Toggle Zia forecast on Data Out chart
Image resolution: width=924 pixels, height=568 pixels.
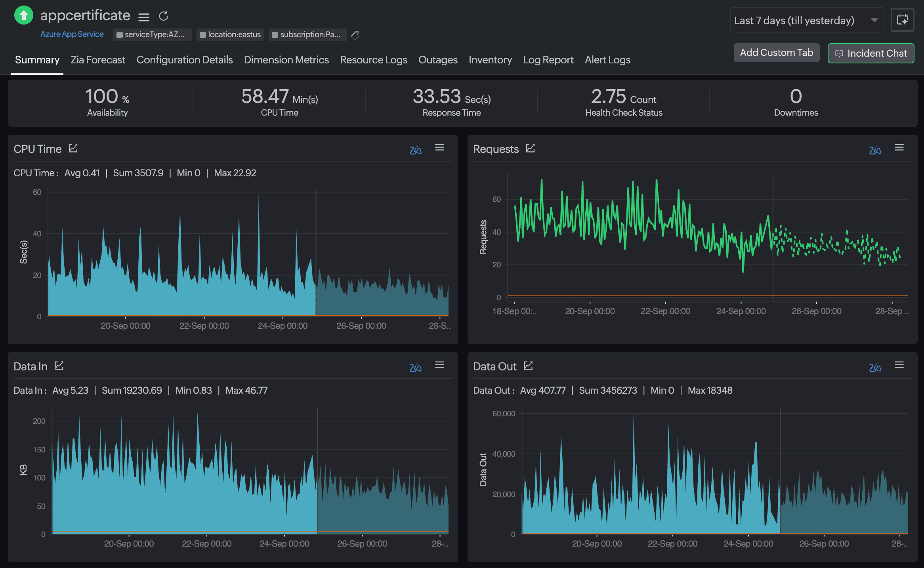tap(875, 368)
